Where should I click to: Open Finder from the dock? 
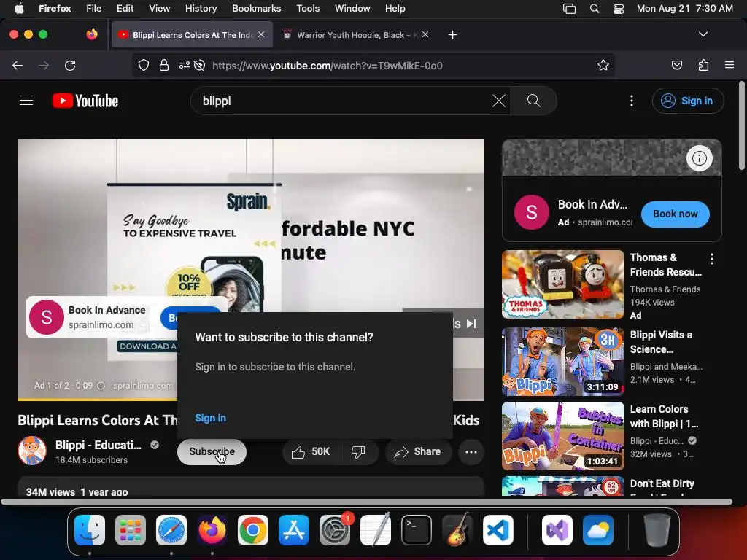pyautogui.click(x=90, y=530)
